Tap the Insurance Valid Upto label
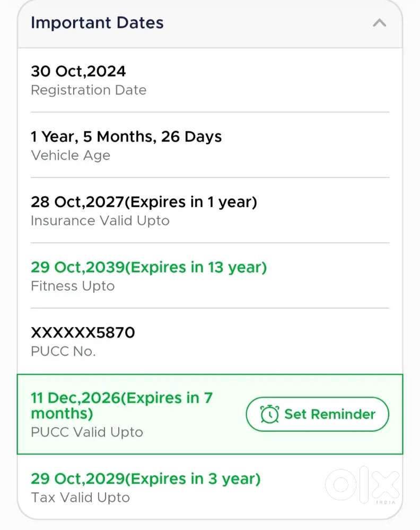The image size is (420, 530). [100, 221]
